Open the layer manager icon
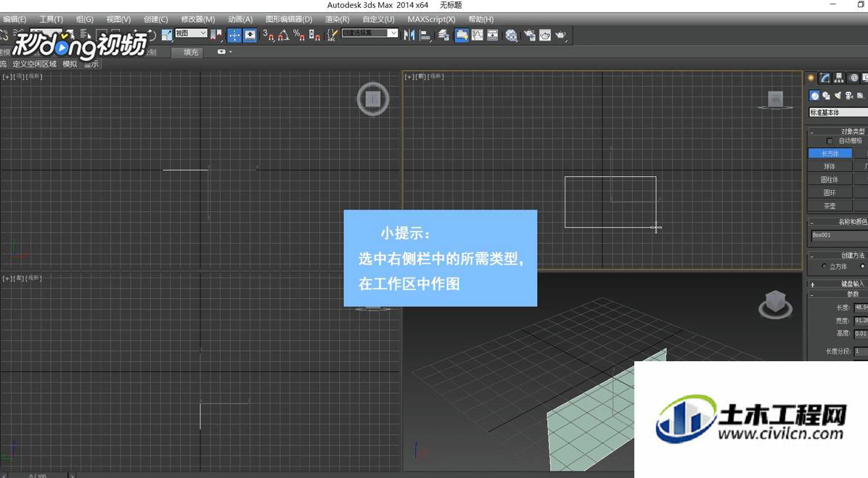This screenshot has height=478, width=868. point(443,36)
